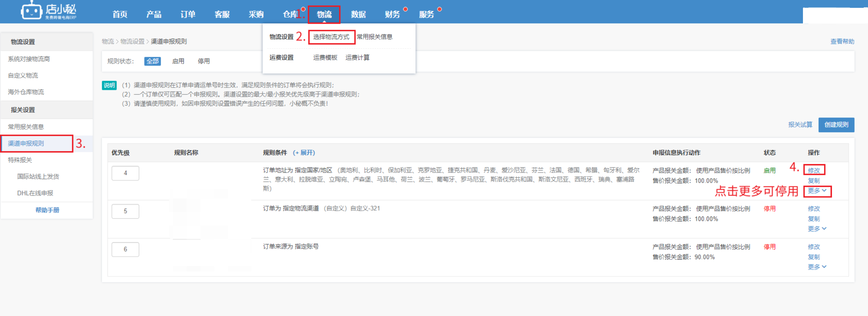Viewport: 868px width, 316px height.
Task: Select 常用报关信息 in the dropdown panel
Action: [x=374, y=37]
